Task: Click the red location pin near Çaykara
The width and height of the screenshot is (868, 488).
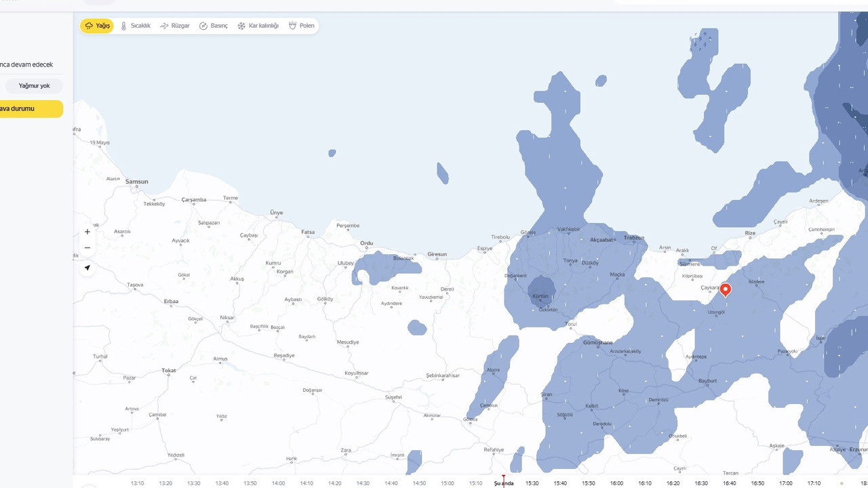Action: coord(725,289)
